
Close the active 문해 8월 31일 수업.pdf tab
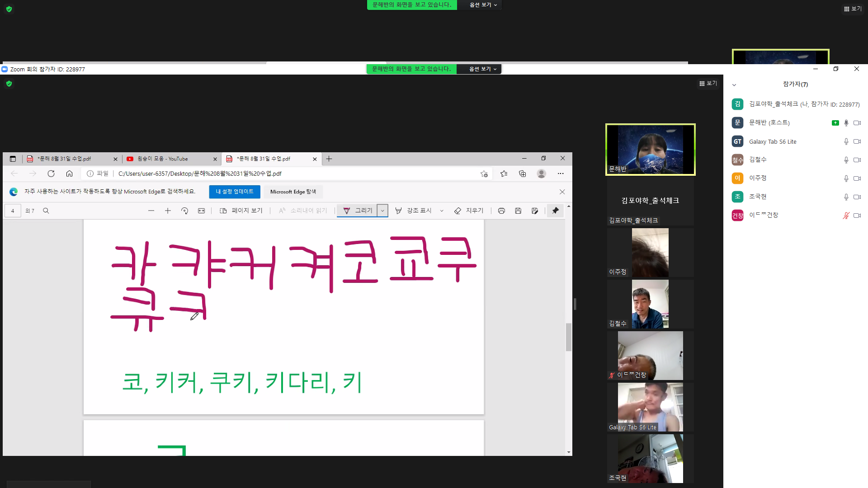(315, 159)
